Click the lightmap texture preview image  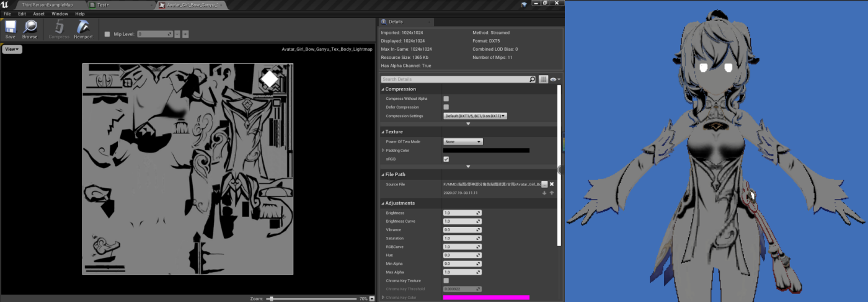pyautogui.click(x=187, y=169)
